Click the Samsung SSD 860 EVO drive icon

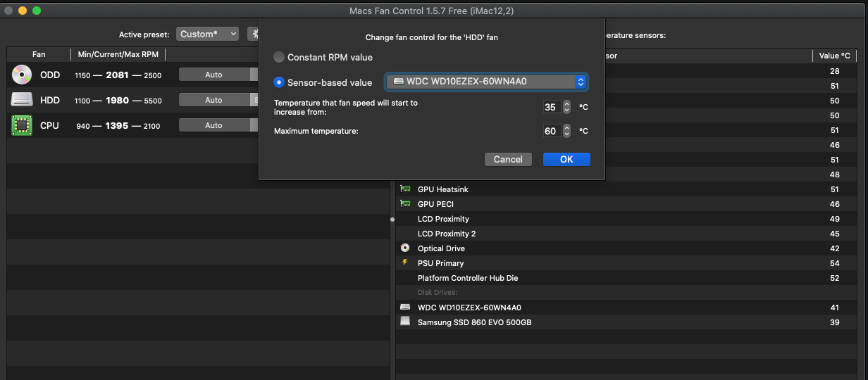[405, 322]
